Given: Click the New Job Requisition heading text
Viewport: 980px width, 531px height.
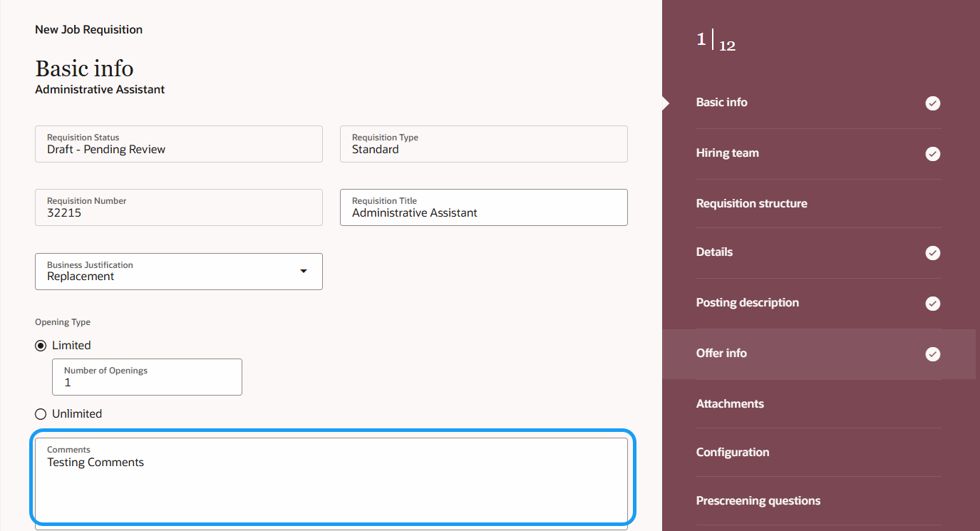Looking at the screenshot, I should (89, 30).
